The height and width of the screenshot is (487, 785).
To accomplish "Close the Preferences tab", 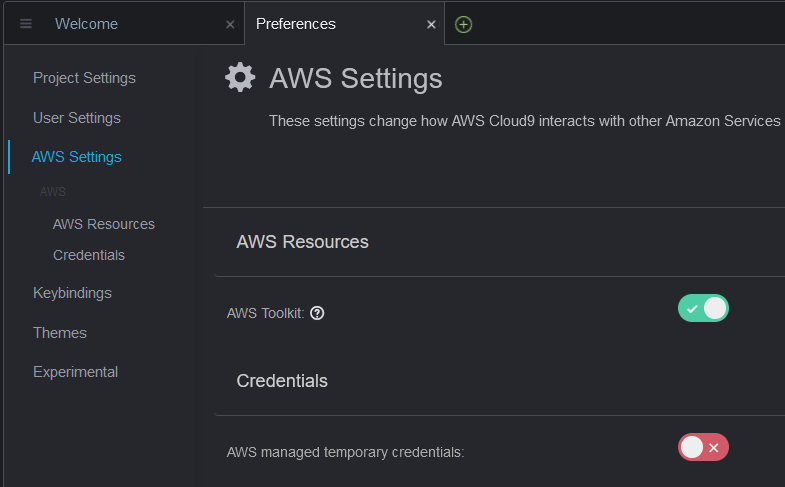I will pos(431,25).
